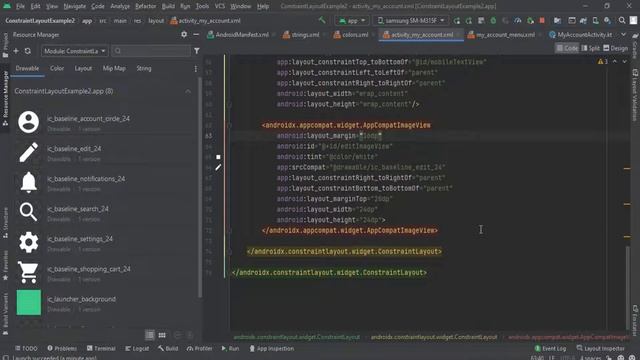
Task: Open the Problems tool window
Action: 62,349
